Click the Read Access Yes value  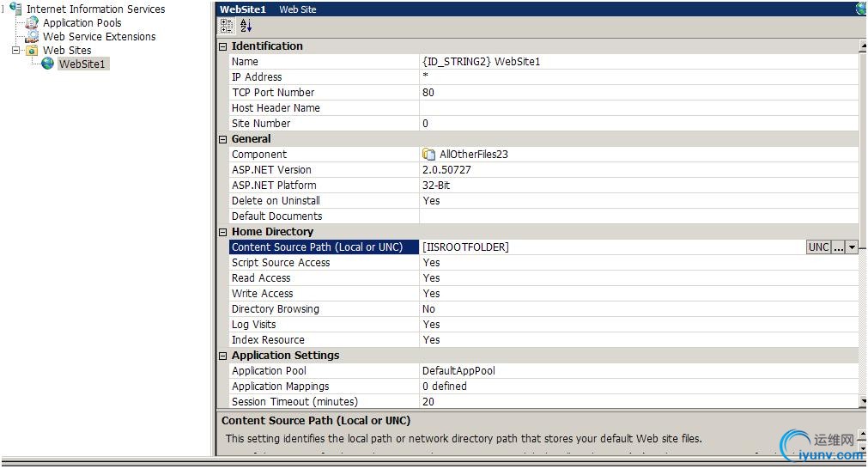[x=431, y=278]
